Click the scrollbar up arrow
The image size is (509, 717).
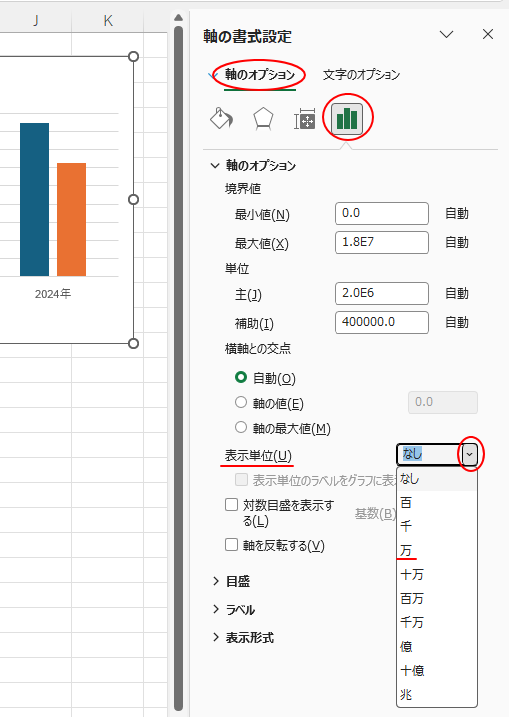click(178, 17)
